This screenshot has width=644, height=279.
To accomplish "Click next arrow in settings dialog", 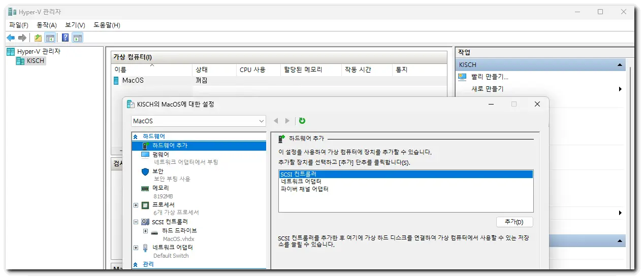I will point(287,121).
